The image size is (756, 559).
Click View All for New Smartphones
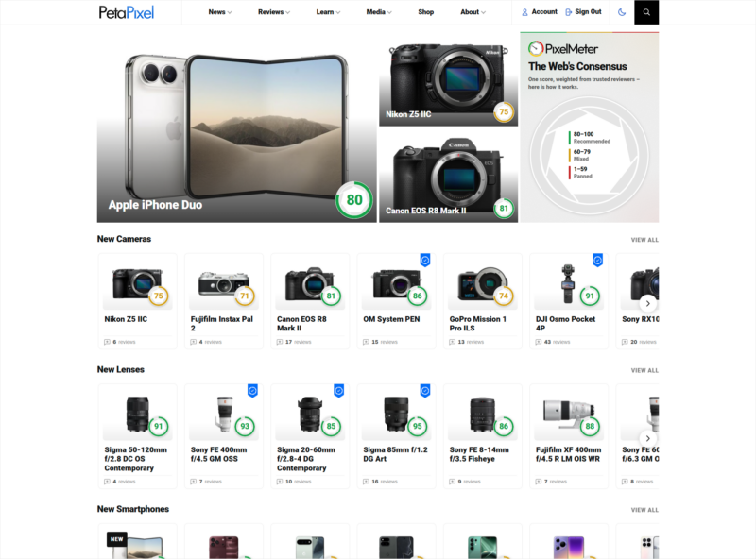pos(644,510)
